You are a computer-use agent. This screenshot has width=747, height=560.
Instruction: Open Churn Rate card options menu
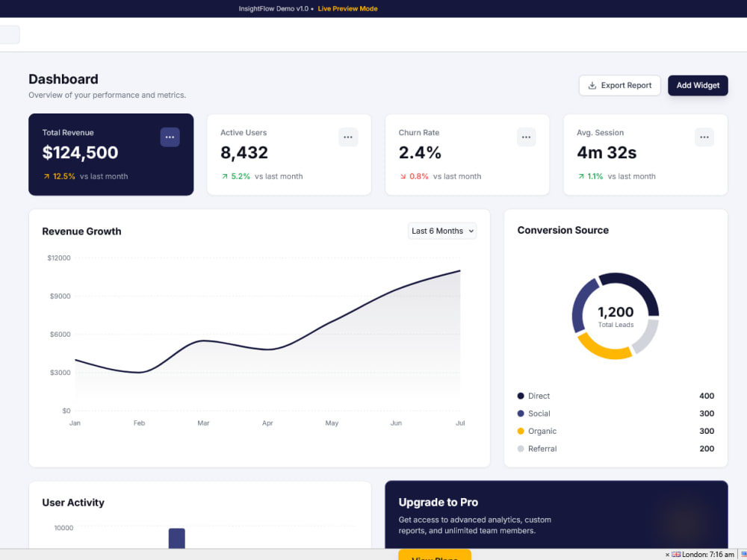click(x=526, y=137)
